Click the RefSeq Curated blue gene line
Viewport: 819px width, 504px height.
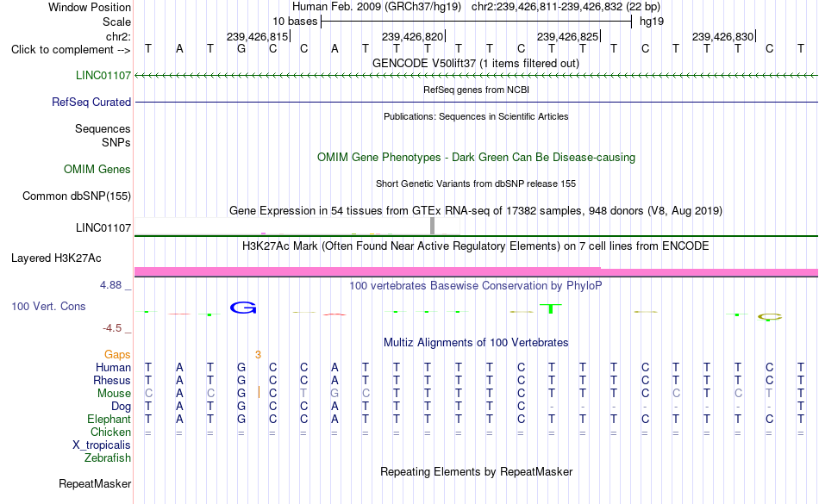(476, 102)
